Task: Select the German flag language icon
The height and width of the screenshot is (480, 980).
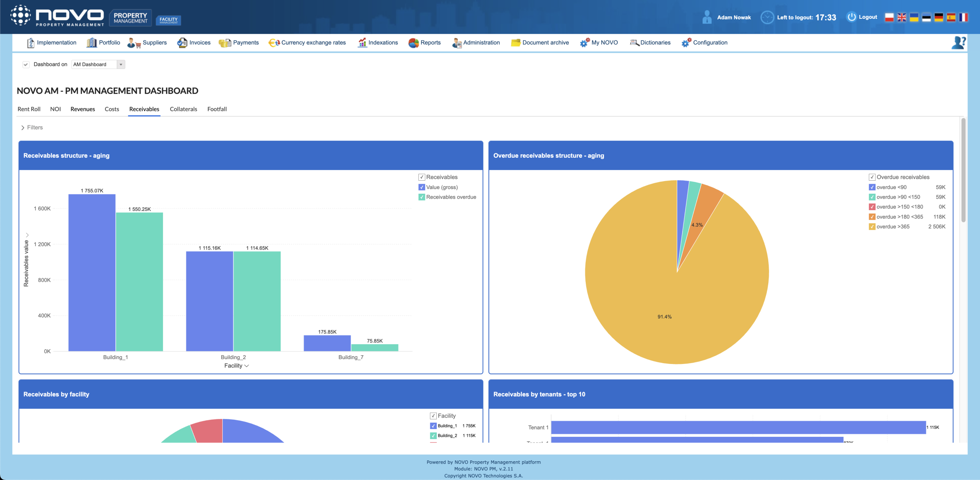Action: (x=939, y=17)
